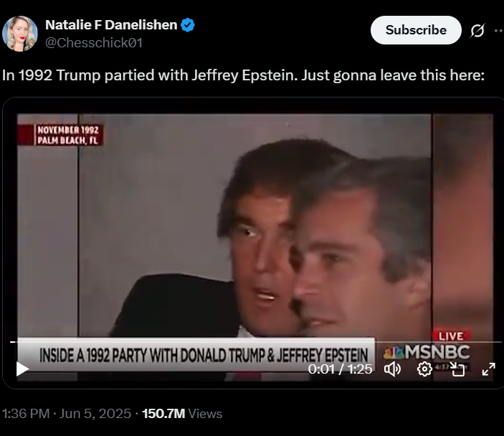This screenshot has height=436, width=504.
Task: Open the three-dot More options menu
Action: (498, 30)
